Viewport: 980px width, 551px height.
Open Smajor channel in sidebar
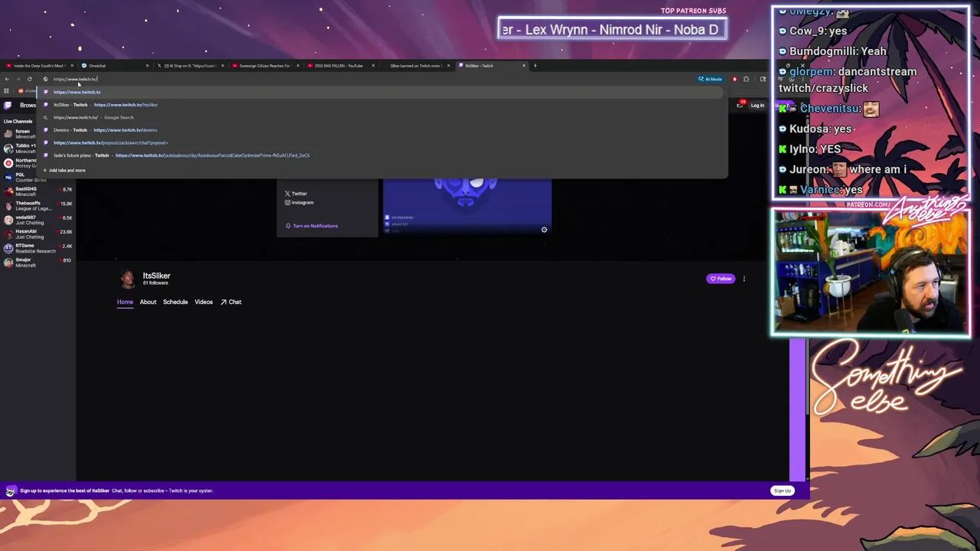tap(38, 262)
